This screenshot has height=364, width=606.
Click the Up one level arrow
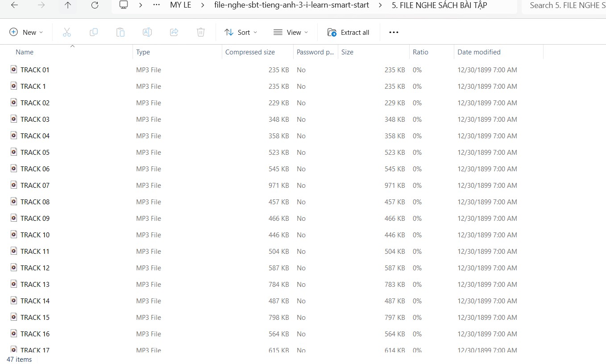(68, 5)
